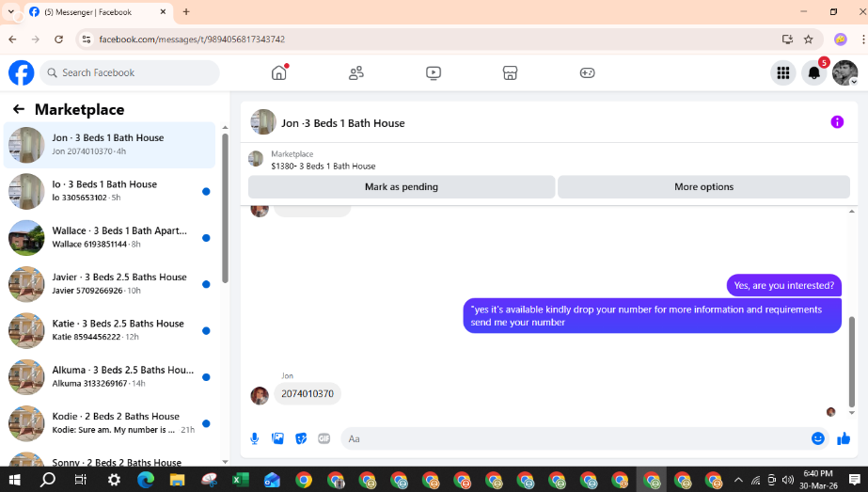The height and width of the screenshot is (492, 868).
Task: Click the address bar URL
Action: click(192, 40)
